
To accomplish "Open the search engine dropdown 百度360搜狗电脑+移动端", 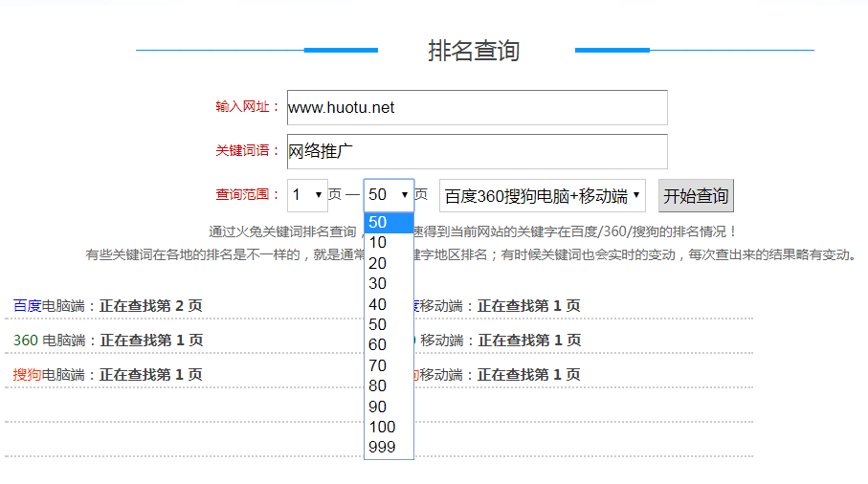I will pos(543,196).
